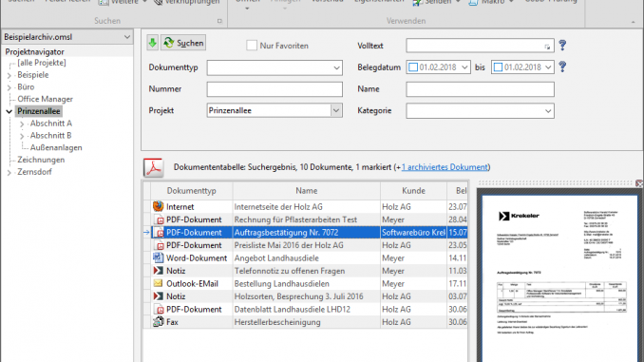
Task: Expand the Zernsdorf tree node
Action: coord(9,172)
